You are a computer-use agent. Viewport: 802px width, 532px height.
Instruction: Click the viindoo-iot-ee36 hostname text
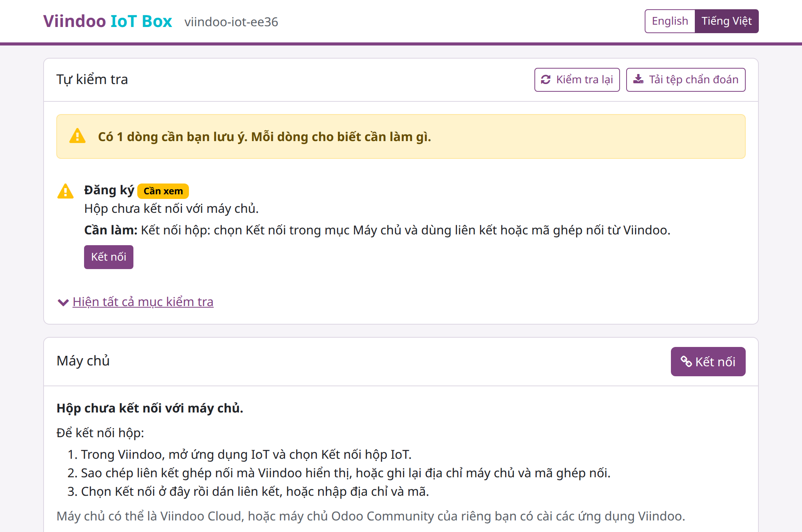231,22
